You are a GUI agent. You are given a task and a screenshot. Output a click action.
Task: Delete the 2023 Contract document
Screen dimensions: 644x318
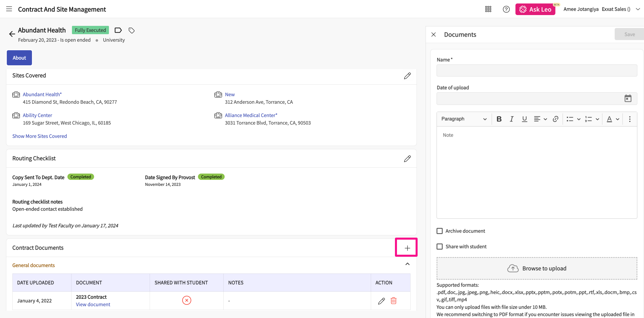pos(393,301)
